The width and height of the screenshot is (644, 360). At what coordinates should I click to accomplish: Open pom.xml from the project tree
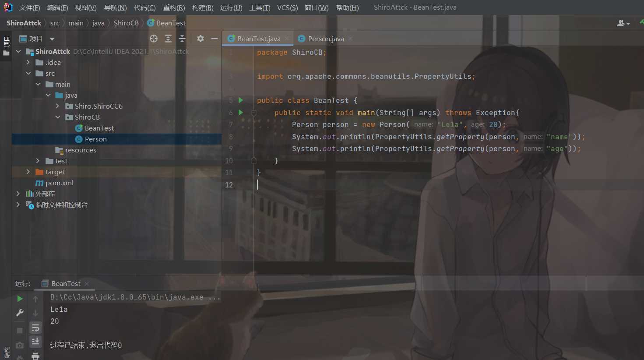click(59, 183)
